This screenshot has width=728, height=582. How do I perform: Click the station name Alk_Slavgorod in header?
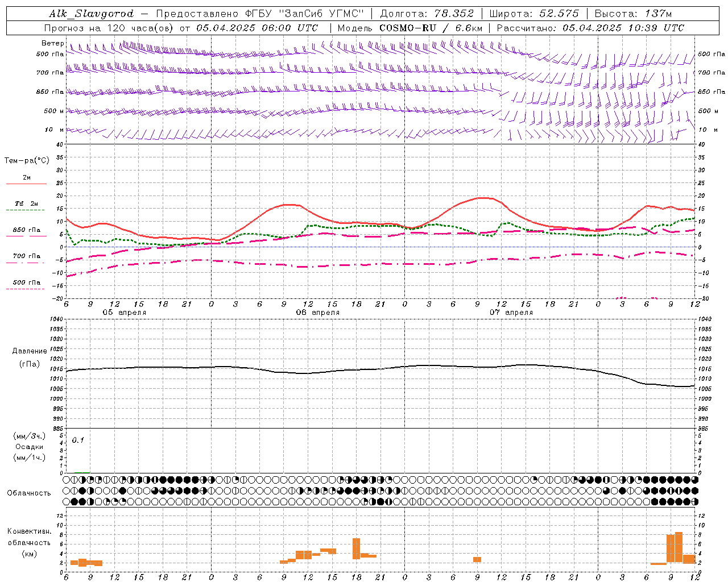click(92, 14)
